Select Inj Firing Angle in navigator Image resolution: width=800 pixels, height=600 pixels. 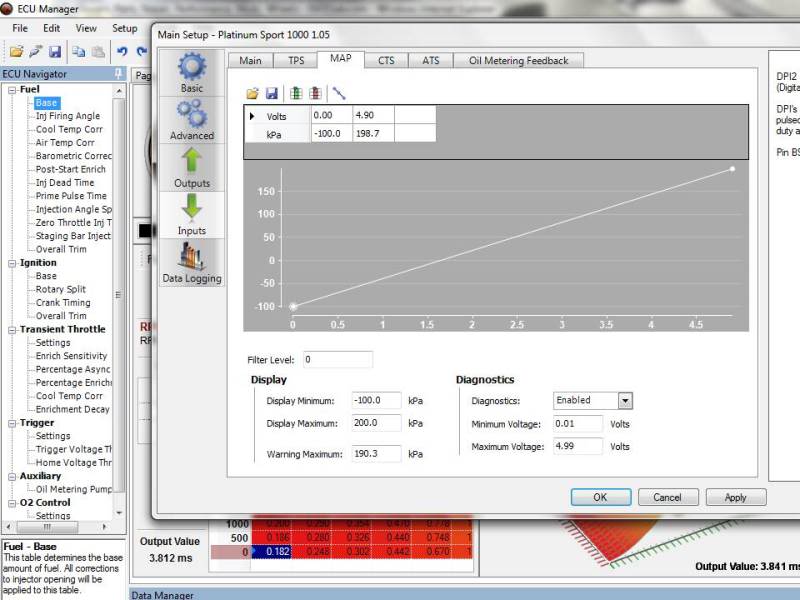point(68,116)
